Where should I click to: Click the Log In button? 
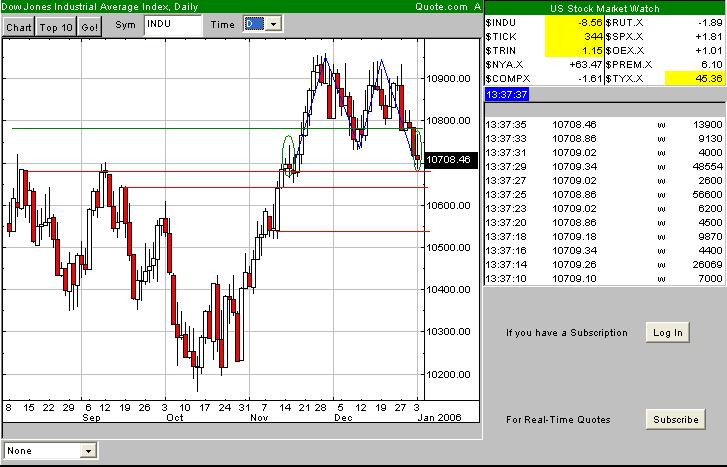coord(668,333)
